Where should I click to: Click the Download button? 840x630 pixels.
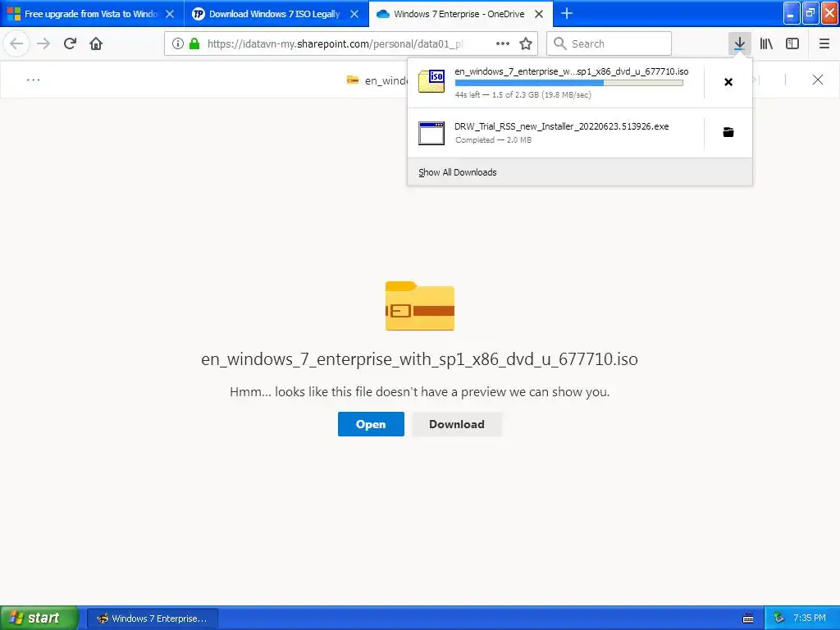456,424
